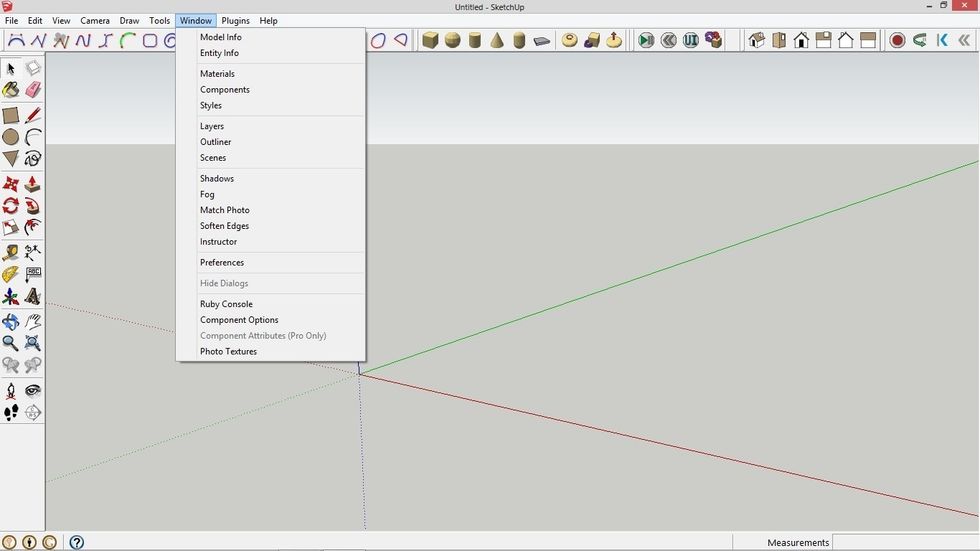Pick the Eraser tool
Viewport: 980px width, 551px height.
[33, 90]
